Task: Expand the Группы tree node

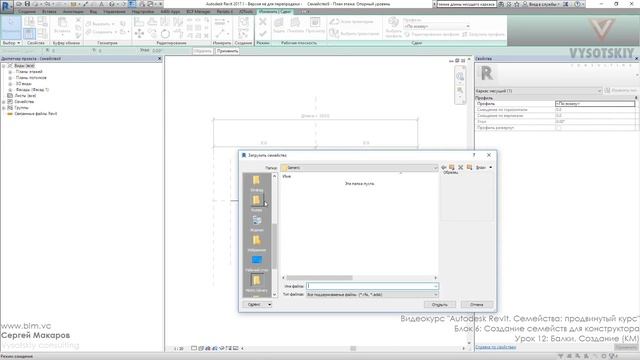Action: (4, 108)
